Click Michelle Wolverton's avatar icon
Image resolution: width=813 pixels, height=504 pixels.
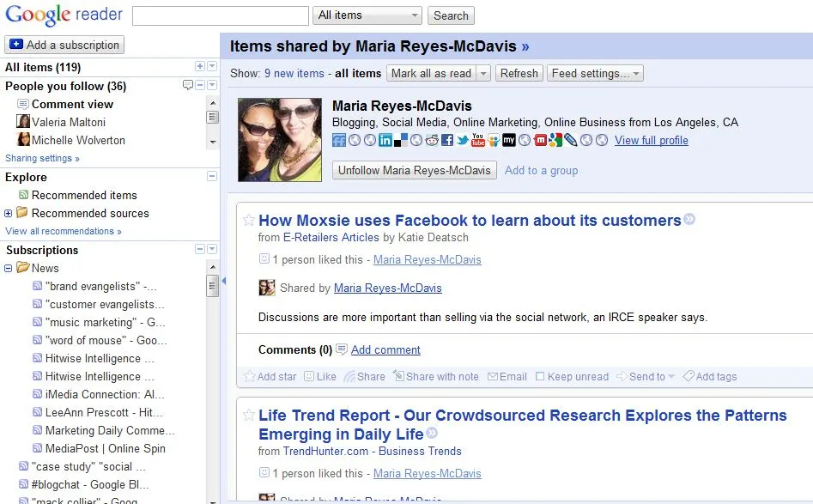click(23, 139)
